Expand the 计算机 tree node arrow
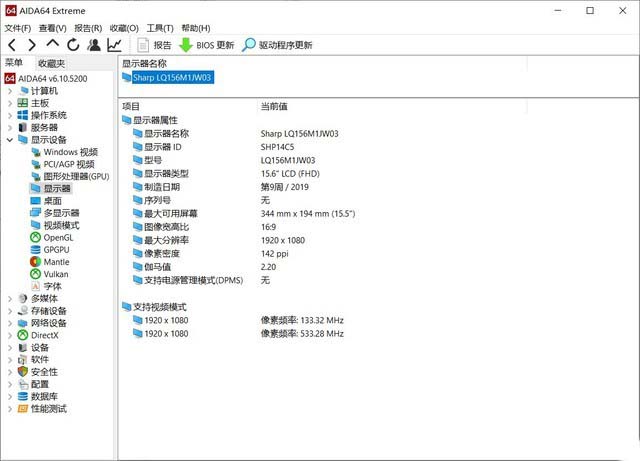 pos(10,91)
